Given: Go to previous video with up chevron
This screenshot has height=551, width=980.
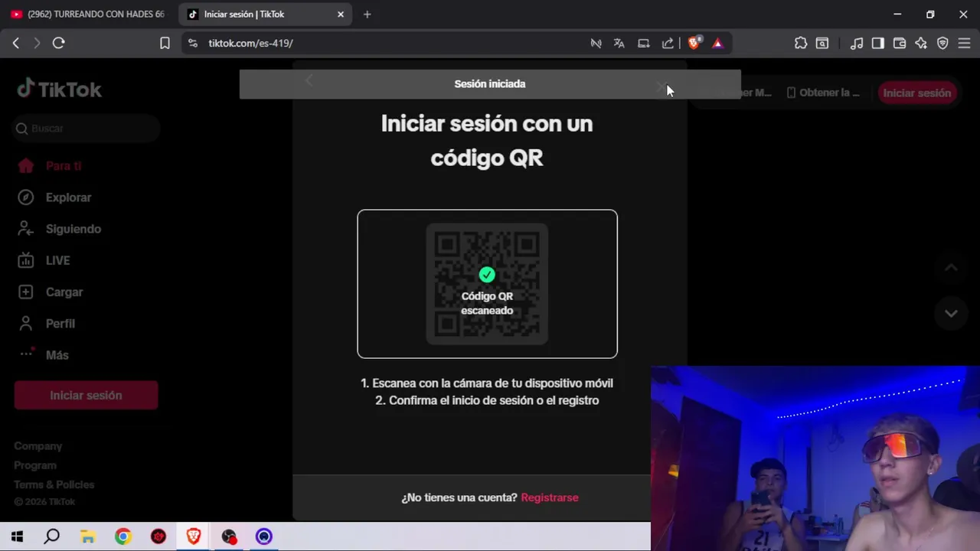Looking at the screenshot, I should tap(951, 268).
